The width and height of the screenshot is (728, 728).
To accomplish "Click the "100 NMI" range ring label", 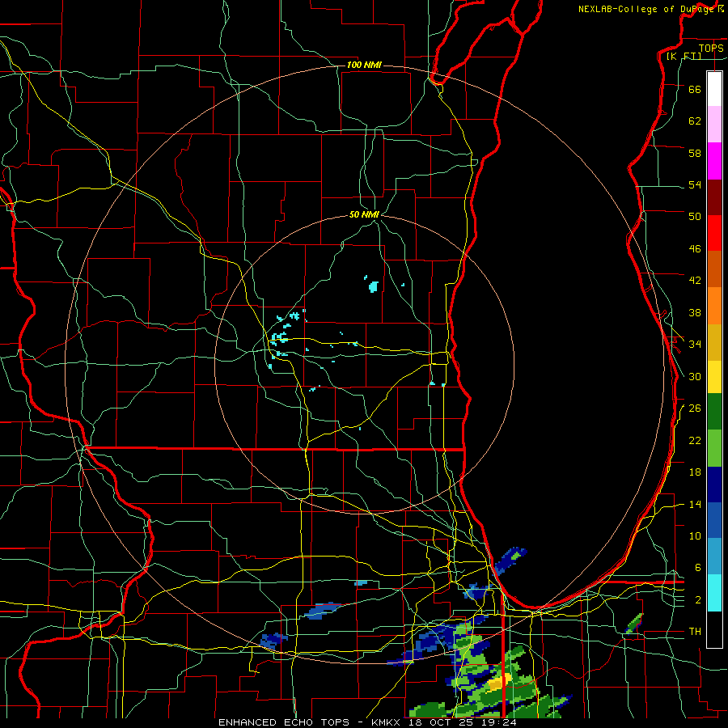I will (364, 65).
